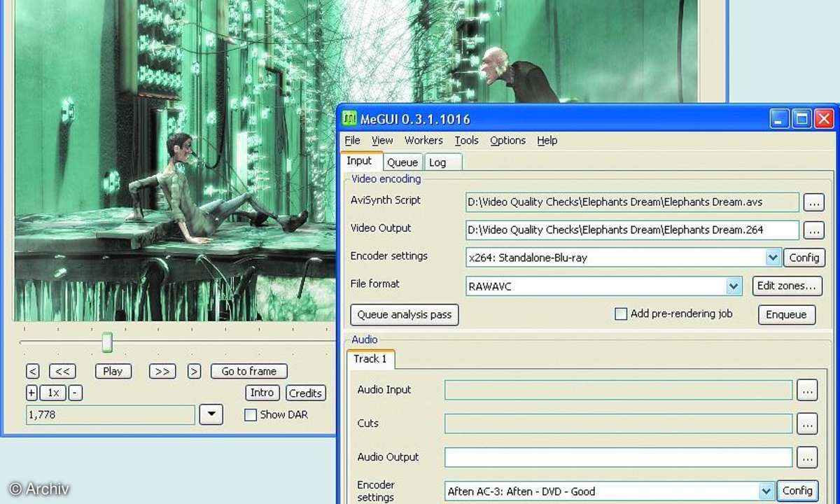Open the View menu
The width and height of the screenshot is (840, 504).
pyautogui.click(x=382, y=141)
